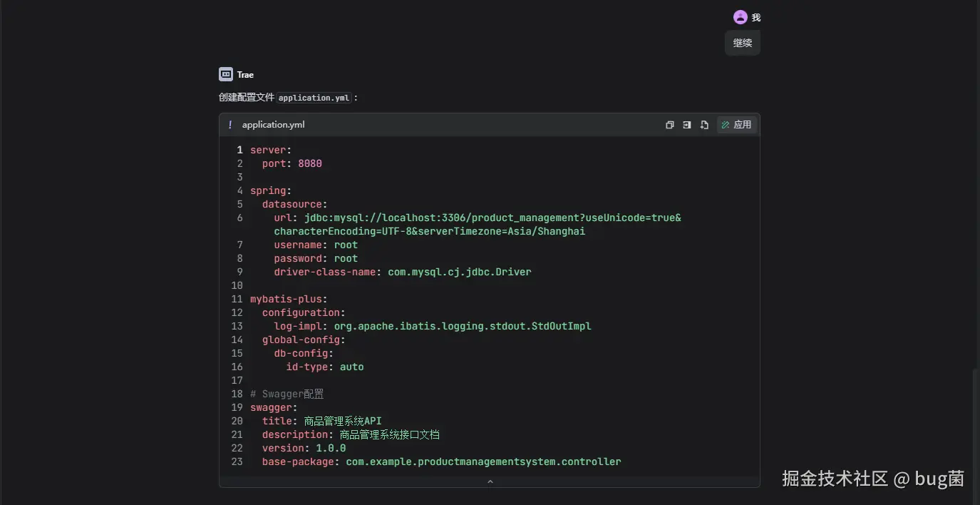Click the 'datasource:' line
This screenshot has height=505, width=980.
[x=295, y=204]
